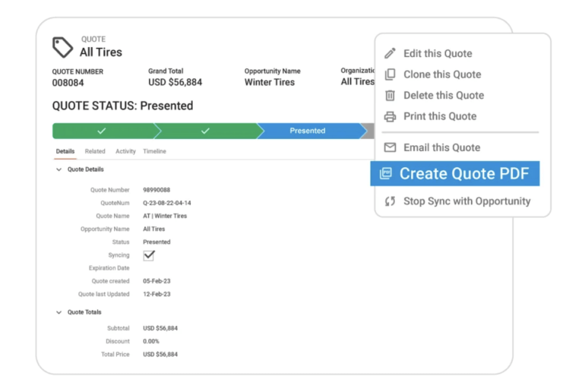Click the trash icon for Delete this Quote
The image size is (585, 392).
(390, 96)
